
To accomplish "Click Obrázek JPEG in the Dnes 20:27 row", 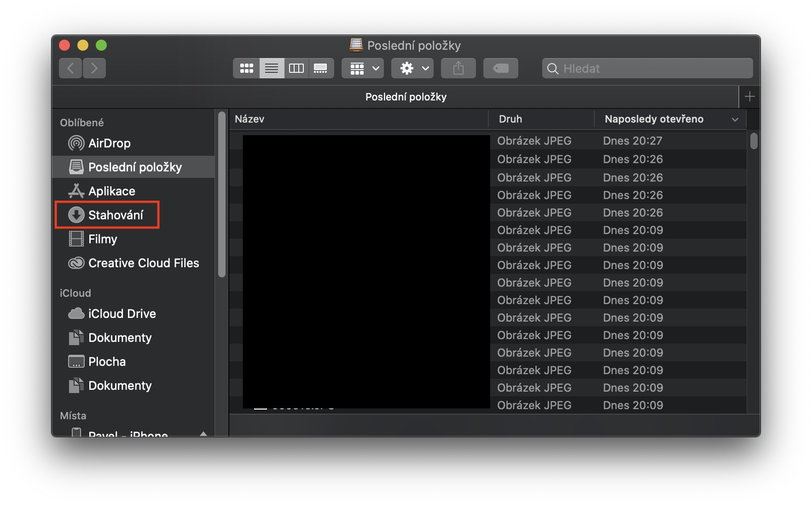I will 534,141.
